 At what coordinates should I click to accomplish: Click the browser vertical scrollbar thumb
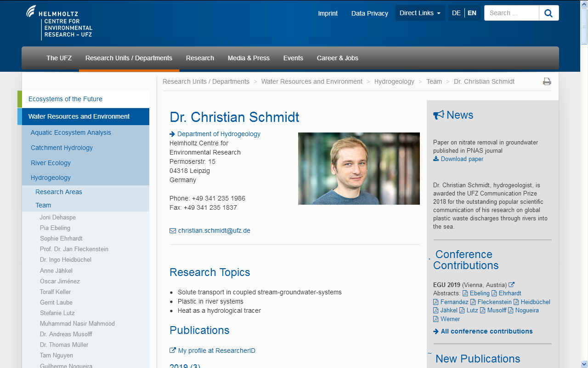(584, 26)
